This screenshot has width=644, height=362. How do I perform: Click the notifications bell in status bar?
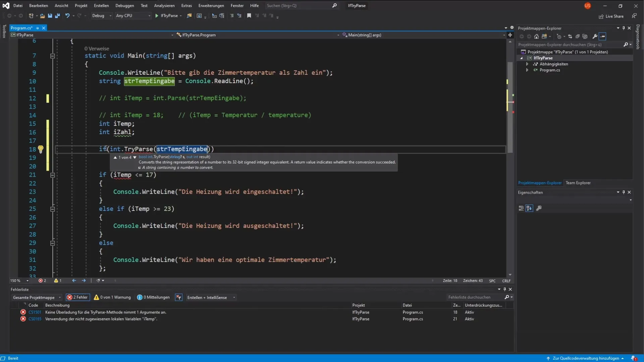[634, 358]
